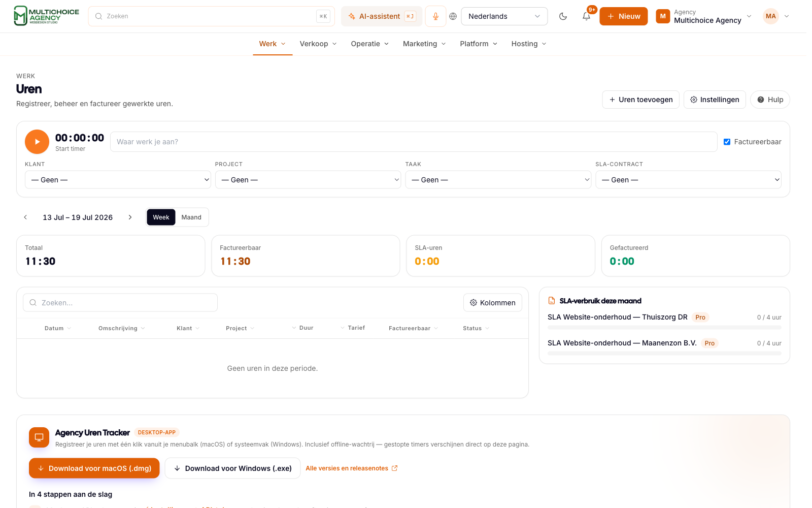Open notifications bell icon
812x508 pixels.
coord(586,16)
